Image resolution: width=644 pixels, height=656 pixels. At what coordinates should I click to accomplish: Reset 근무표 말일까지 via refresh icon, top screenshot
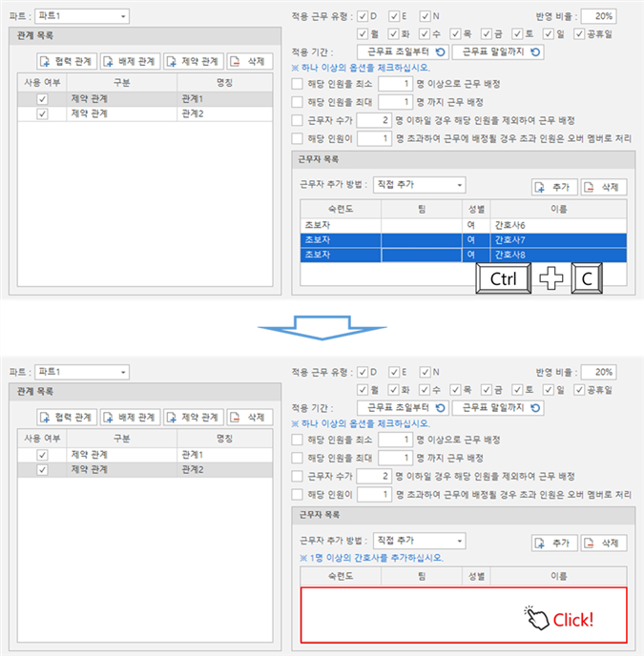tap(535, 52)
